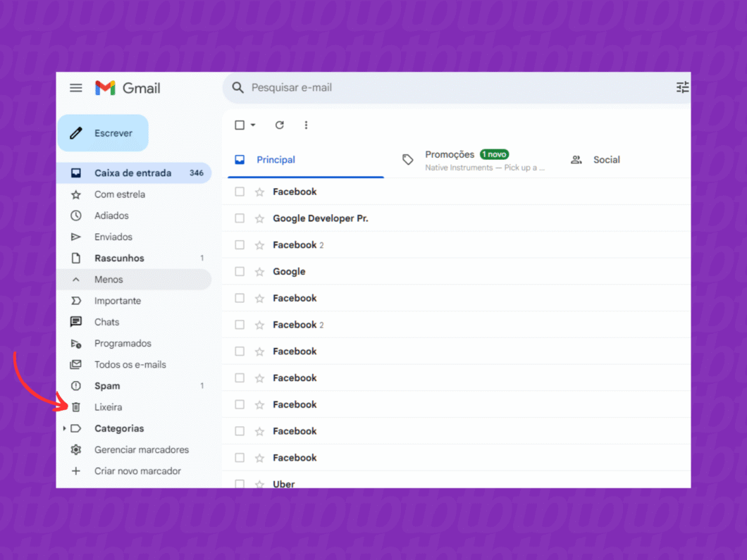Check the Google email checkbox

click(x=240, y=271)
